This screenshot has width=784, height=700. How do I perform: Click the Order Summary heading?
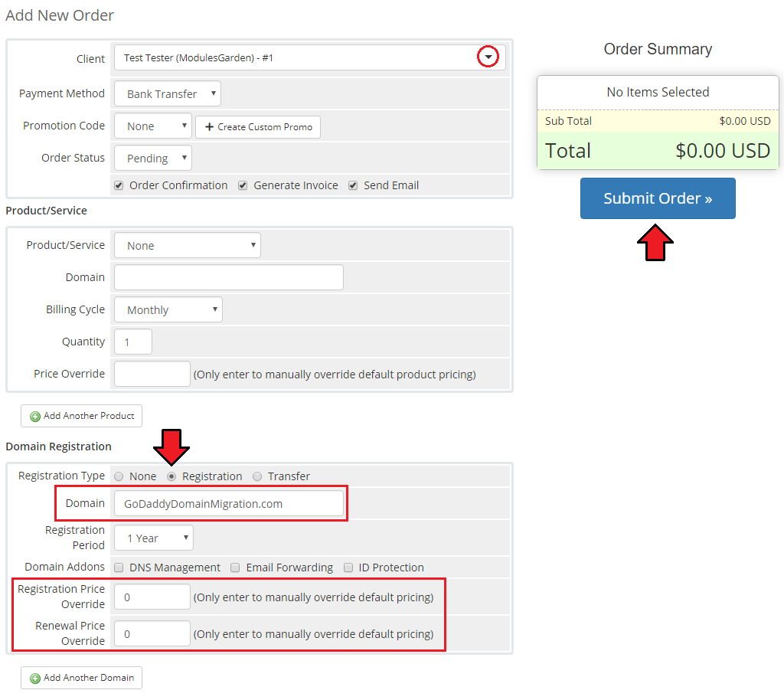click(658, 49)
